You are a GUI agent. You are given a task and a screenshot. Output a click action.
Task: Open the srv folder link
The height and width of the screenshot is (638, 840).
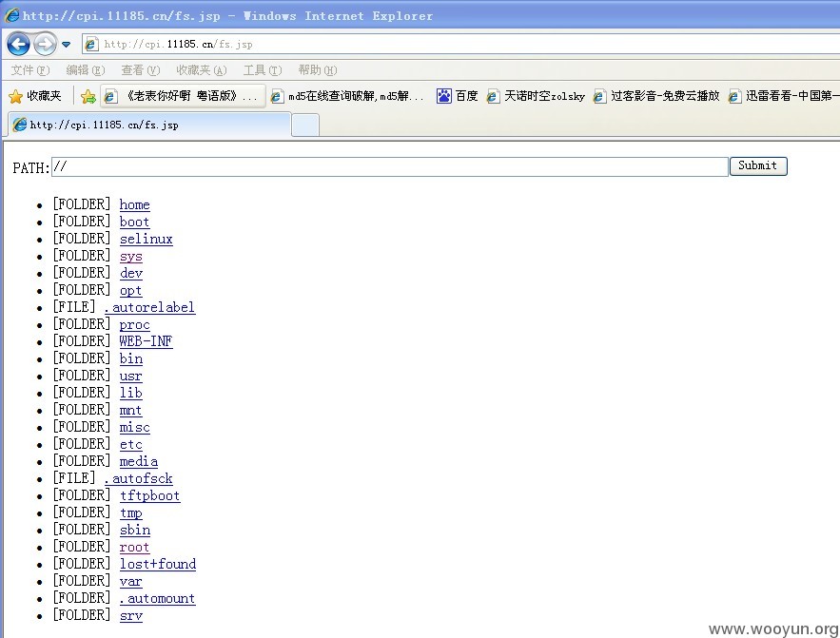pyautogui.click(x=130, y=615)
